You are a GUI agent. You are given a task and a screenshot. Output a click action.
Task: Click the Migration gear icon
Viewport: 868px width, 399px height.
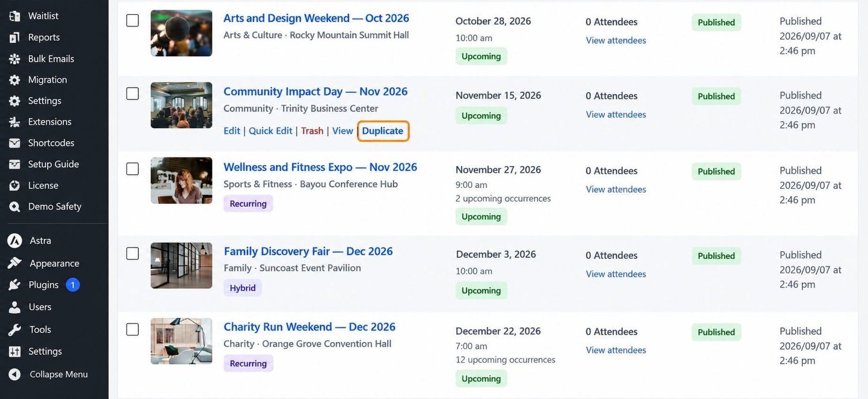[x=15, y=80]
